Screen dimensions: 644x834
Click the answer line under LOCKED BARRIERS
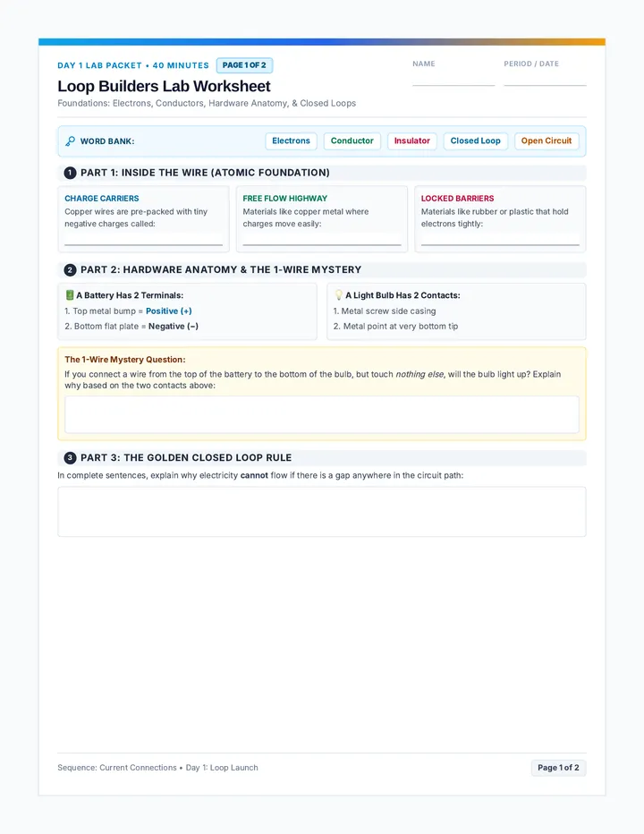[500, 244]
